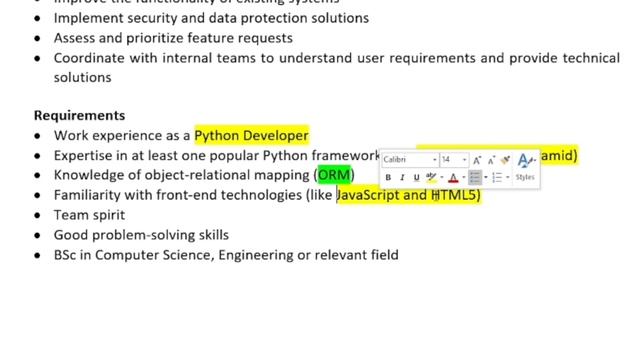Image resolution: width=640 pixels, height=360 pixels.
Task: Click the Team spirit bullet
Action: pos(89,215)
